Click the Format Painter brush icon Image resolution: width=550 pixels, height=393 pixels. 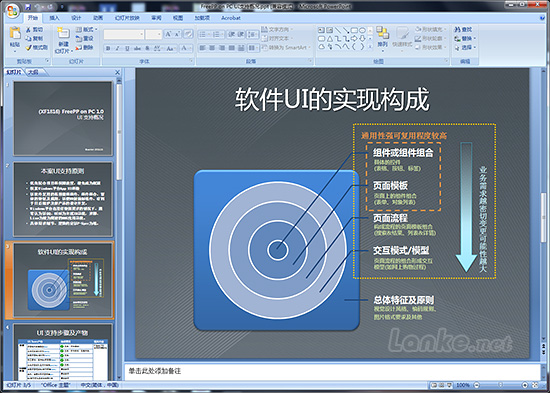(x=28, y=47)
